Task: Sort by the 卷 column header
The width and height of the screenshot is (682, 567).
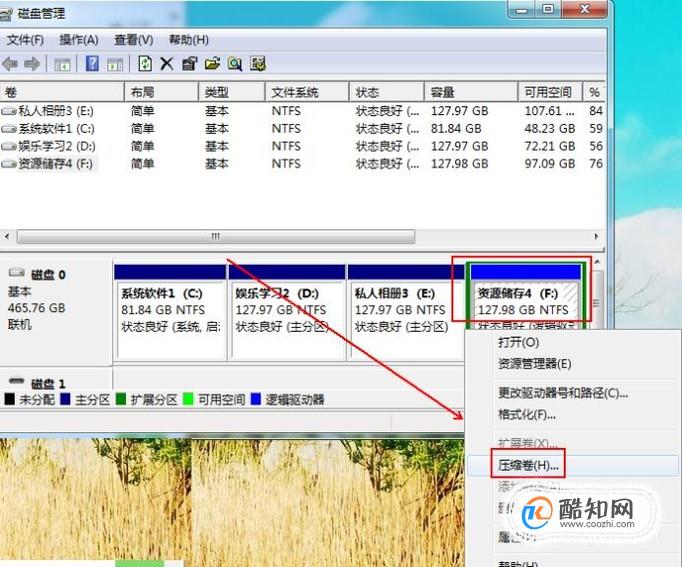Action: tap(62, 92)
